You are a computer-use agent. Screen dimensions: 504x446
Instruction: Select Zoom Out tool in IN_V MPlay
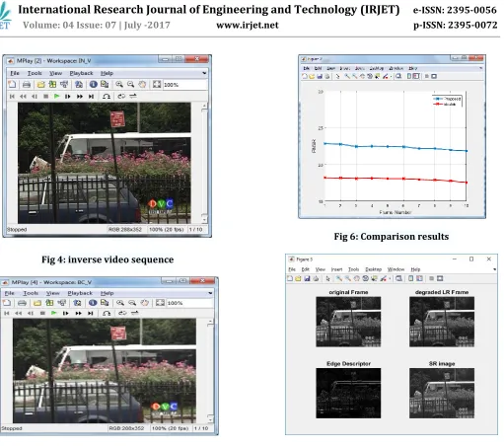click(130, 84)
